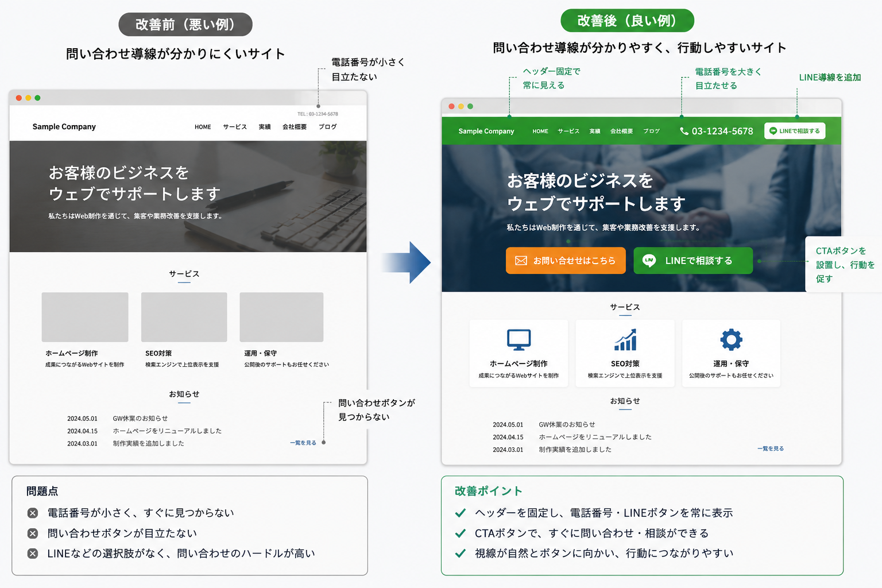Click the 改善後（良い例） green label

[x=627, y=21]
